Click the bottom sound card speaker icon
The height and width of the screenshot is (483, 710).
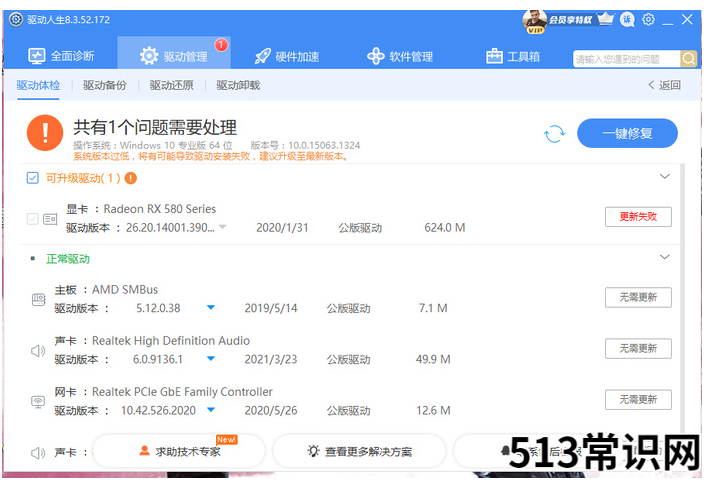38,452
